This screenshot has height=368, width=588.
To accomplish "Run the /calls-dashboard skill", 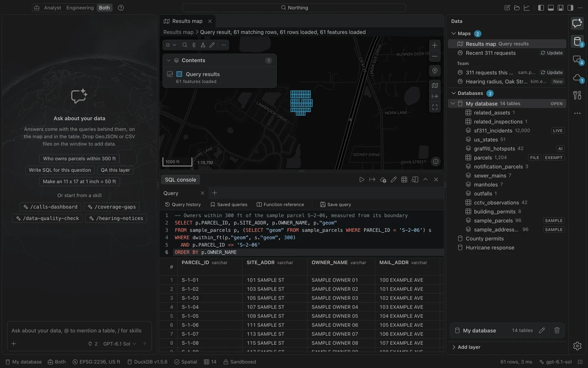I will coord(51,207).
